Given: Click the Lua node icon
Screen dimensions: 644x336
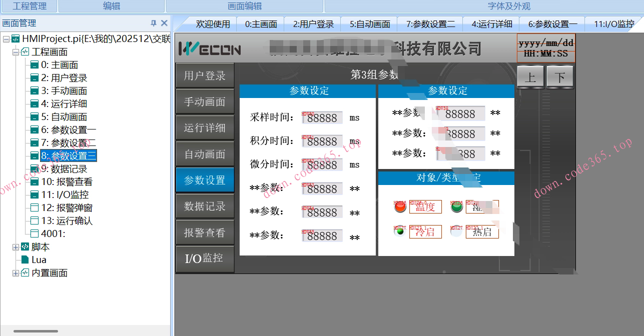Looking at the screenshot, I should coord(26,259).
